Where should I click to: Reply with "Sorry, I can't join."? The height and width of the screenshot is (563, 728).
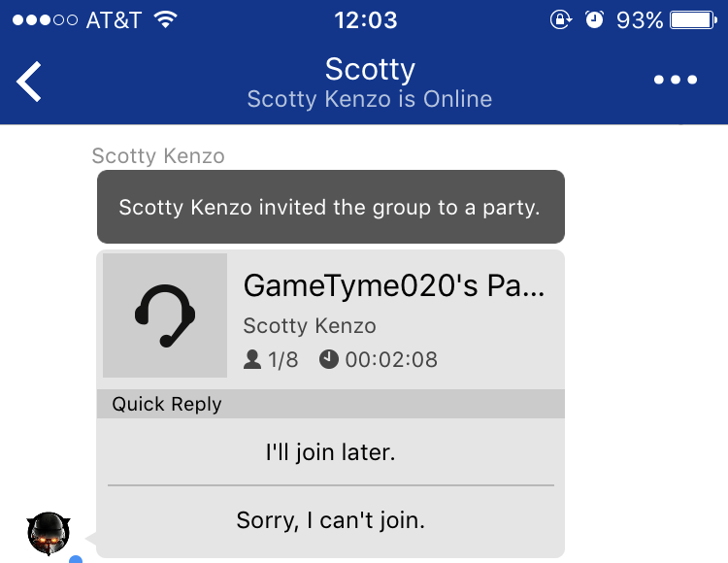[x=331, y=520]
